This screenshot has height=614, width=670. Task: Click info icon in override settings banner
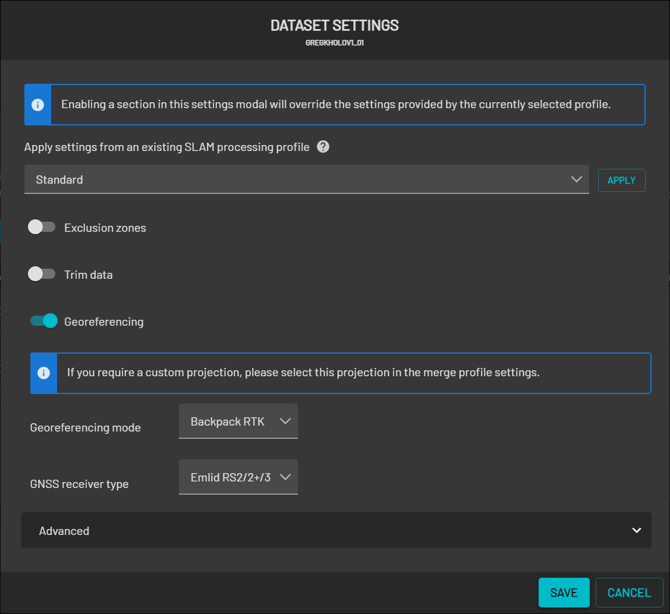coord(38,105)
